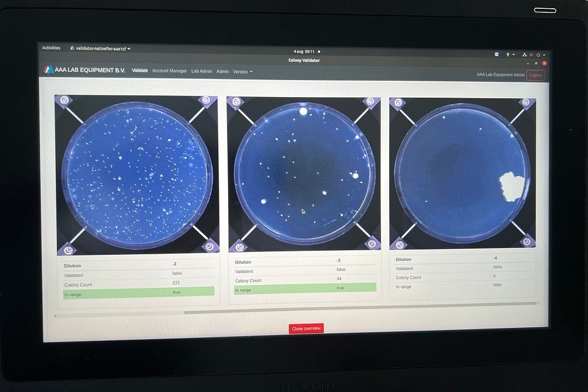Open the Validate menu item
588x392 pixels.
[x=140, y=71]
